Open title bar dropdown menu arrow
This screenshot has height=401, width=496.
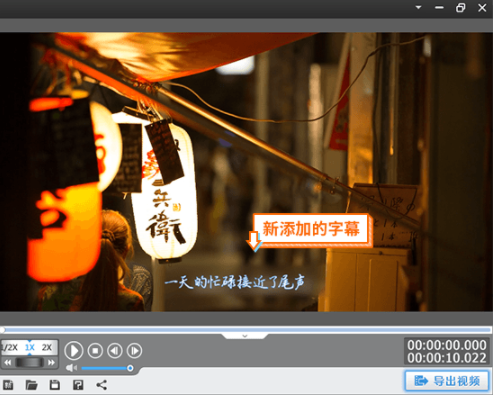point(418,7)
